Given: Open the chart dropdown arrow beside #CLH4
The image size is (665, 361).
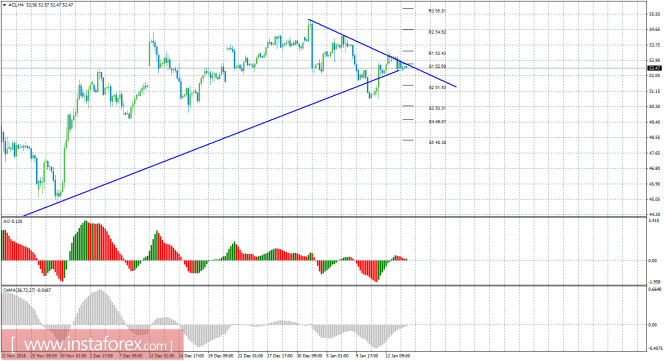Looking at the screenshot, I should coord(4,5).
